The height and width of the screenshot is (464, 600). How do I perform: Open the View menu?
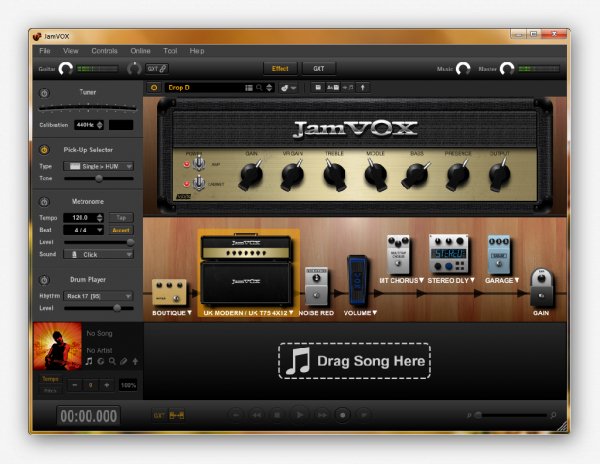coord(71,51)
